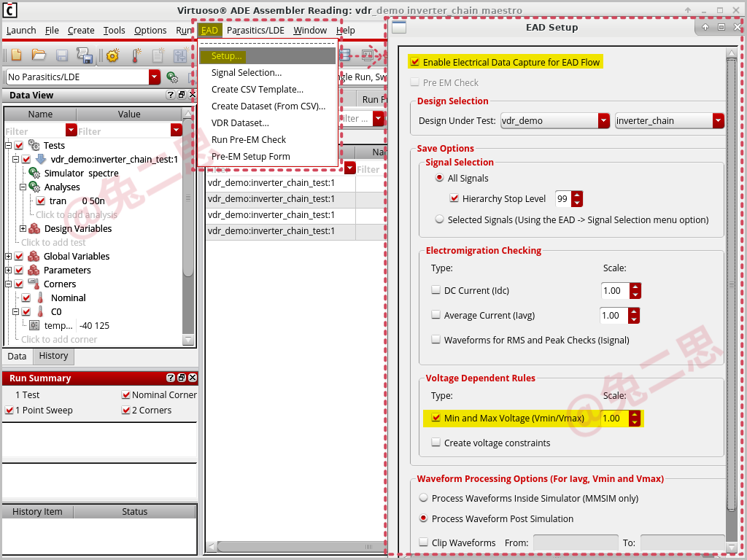This screenshot has width=747, height=560.
Task: Click the Data View float/undock icon
Action: click(182, 95)
